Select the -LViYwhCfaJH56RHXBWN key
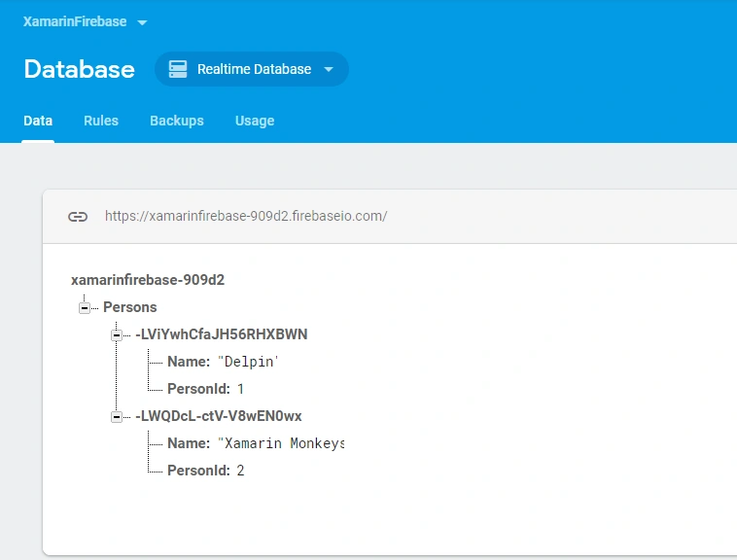 [222, 334]
